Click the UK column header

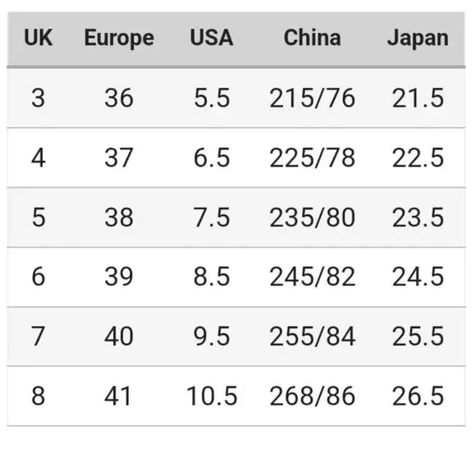coord(39,38)
